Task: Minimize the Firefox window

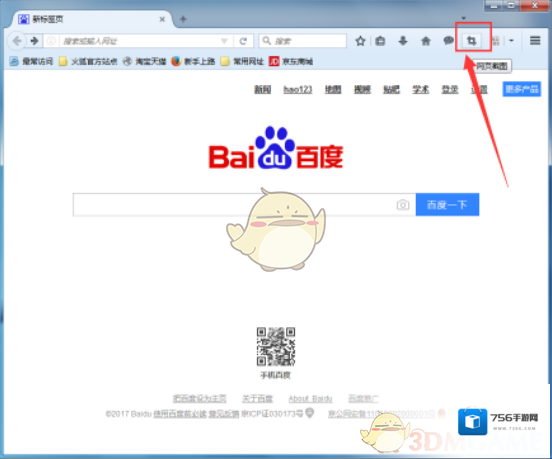Action: [494, 5]
